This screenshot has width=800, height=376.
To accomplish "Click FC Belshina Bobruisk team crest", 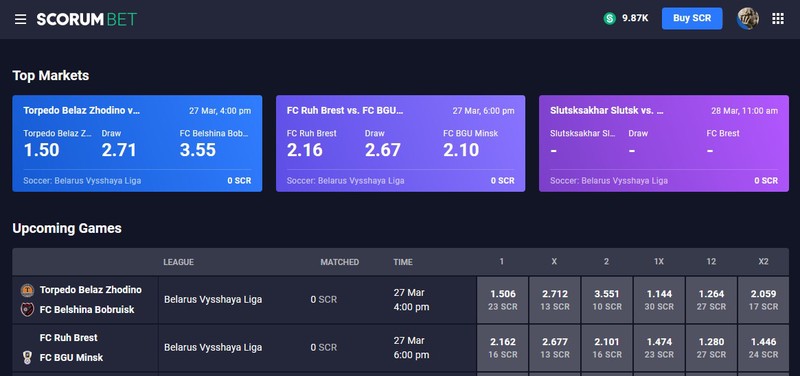I will click(27, 310).
